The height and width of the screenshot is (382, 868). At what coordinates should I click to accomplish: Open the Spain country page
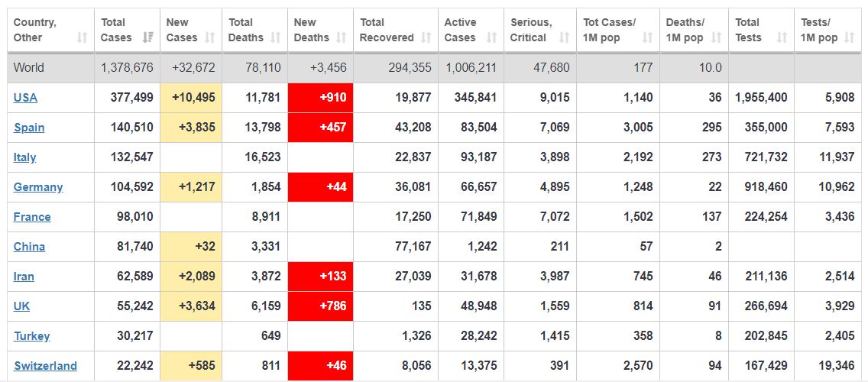29,128
